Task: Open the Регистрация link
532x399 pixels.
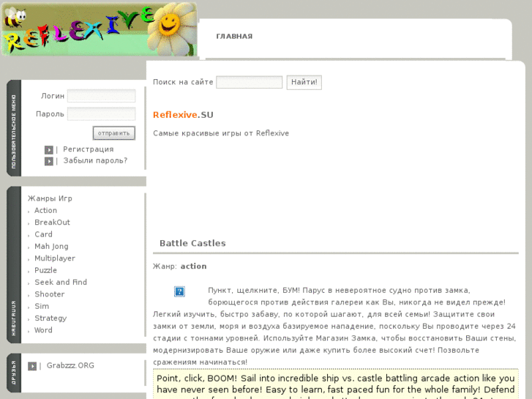Action: tap(89, 149)
